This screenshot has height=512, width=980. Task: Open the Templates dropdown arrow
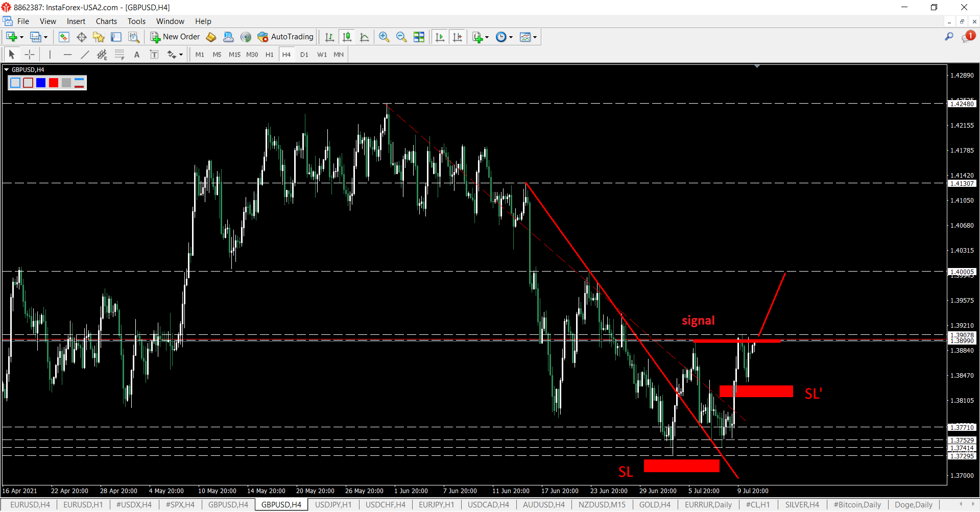pyautogui.click(x=535, y=37)
